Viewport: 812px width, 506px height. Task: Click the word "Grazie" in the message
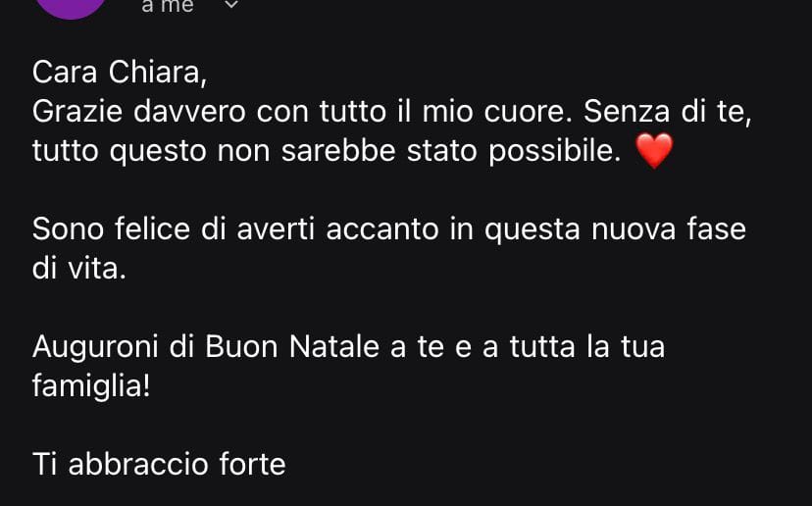tap(77, 112)
